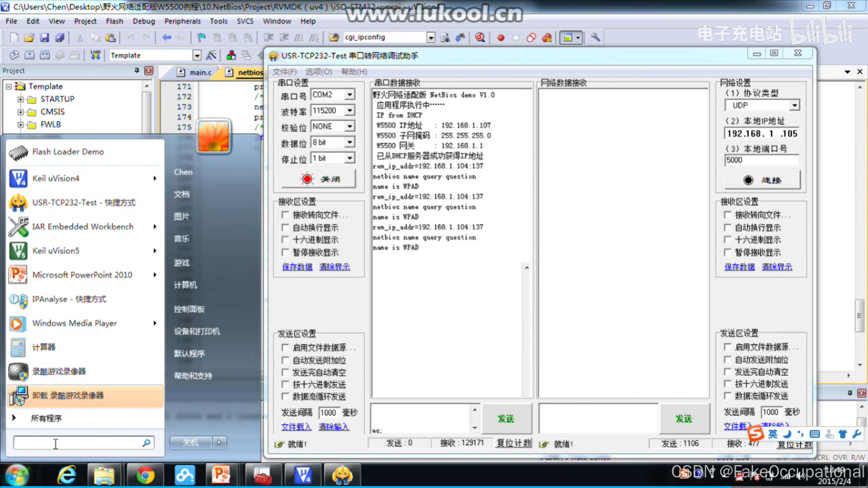
Task: Save all open files in Keil toolbar
Action: pos(59,37)
